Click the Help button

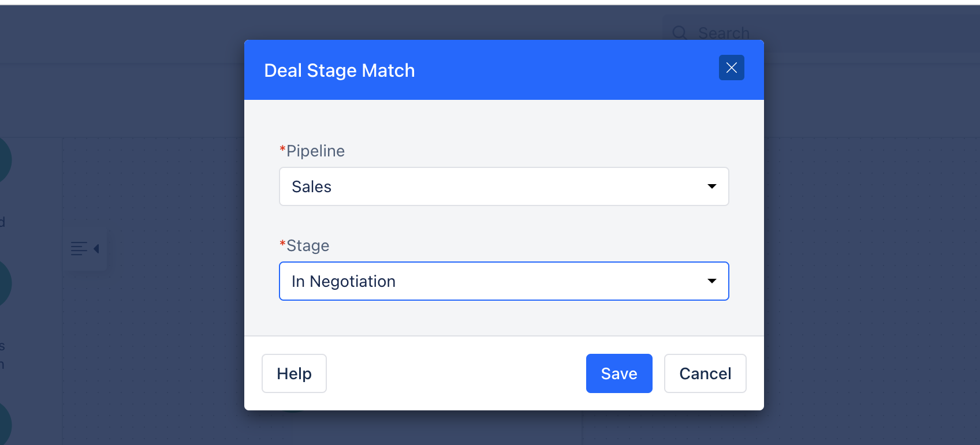coord(294,373)
